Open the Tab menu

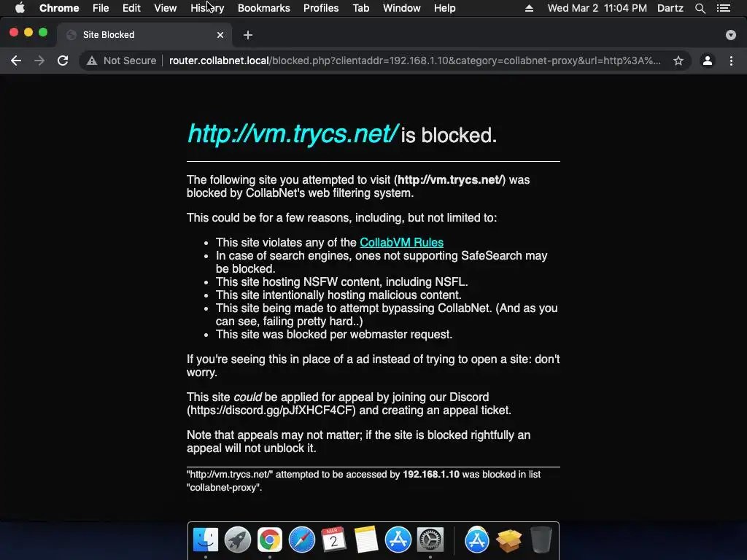click(360, 8)
